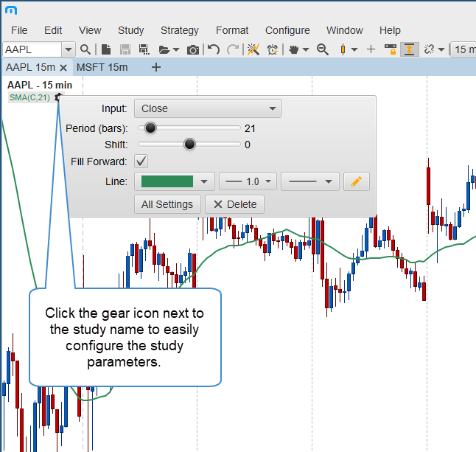Toggle the highlighted orange toolbar button
The height and width of the screenshot is (452, 476).
(x=409, y=49)
